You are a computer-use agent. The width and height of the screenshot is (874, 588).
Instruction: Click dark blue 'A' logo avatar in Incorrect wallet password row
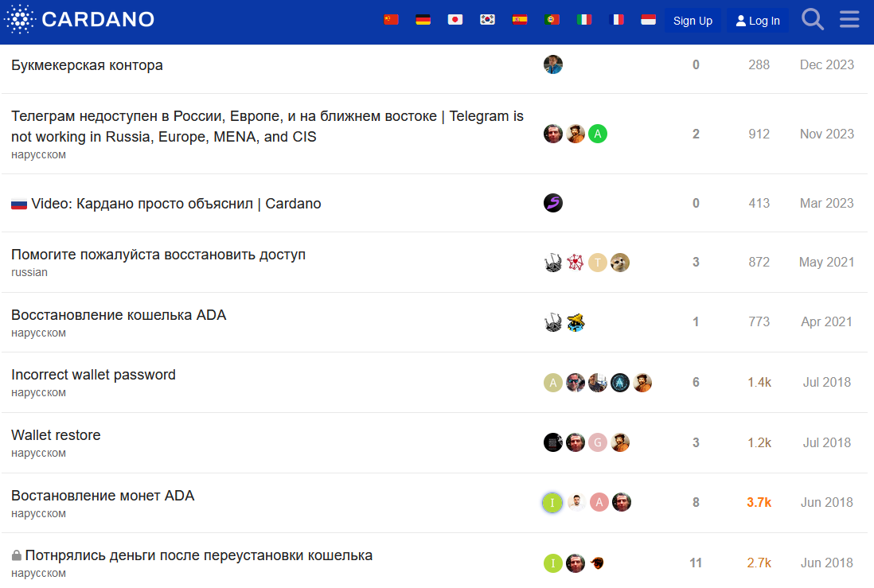620,383
